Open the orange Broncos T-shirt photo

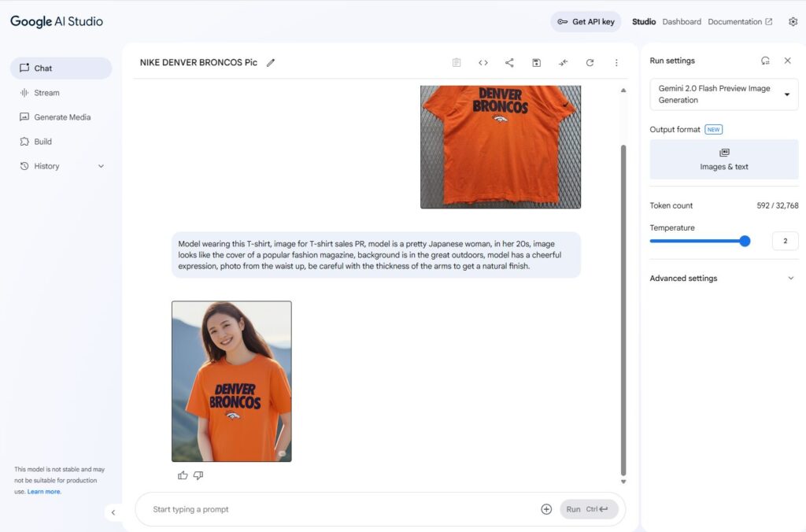click(501, 147)
